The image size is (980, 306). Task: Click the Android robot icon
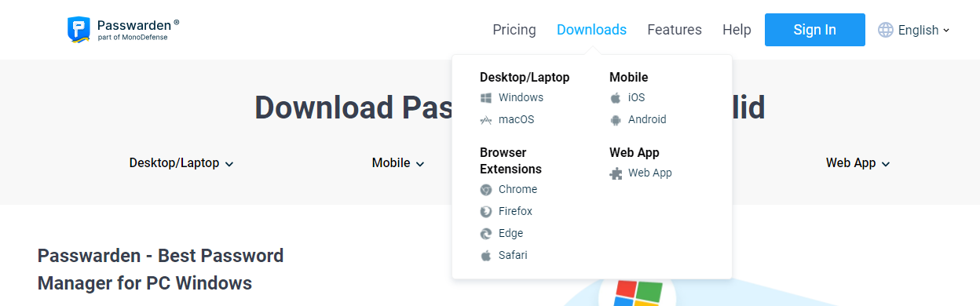tap(616, 120)
